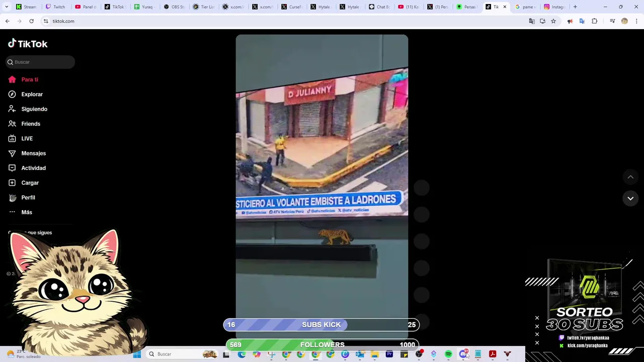Open the weather widget Parc. soleado

point(24,354)
